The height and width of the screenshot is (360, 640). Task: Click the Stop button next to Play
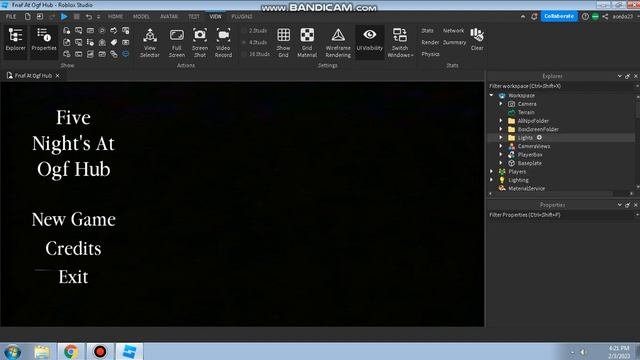(77, 17)
